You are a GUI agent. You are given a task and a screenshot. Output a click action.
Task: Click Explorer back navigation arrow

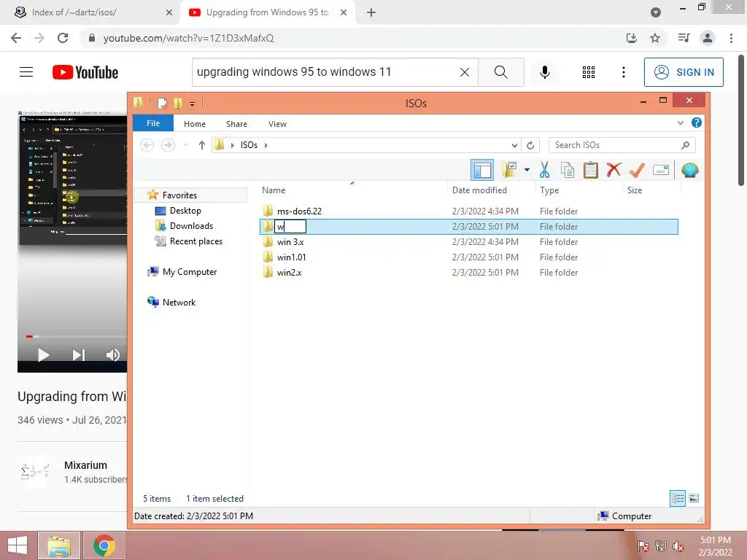coord(147,145)
